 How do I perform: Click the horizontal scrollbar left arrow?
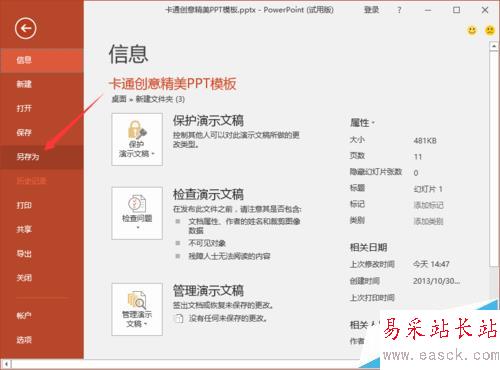coord(6,364)
